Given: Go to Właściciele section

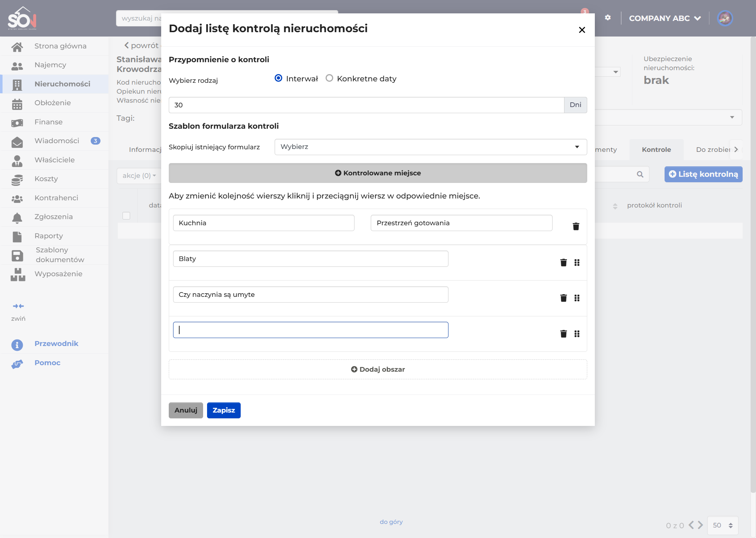Looking at the screenshot, I should pyautogui.click(x=54, y=160).
